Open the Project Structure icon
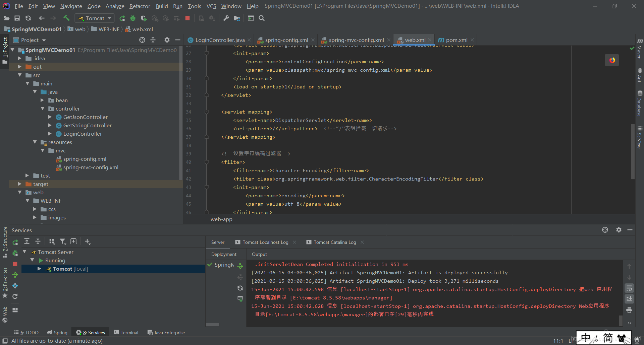The width and height of the screenshot is (644, 345). tap(237, 18)
